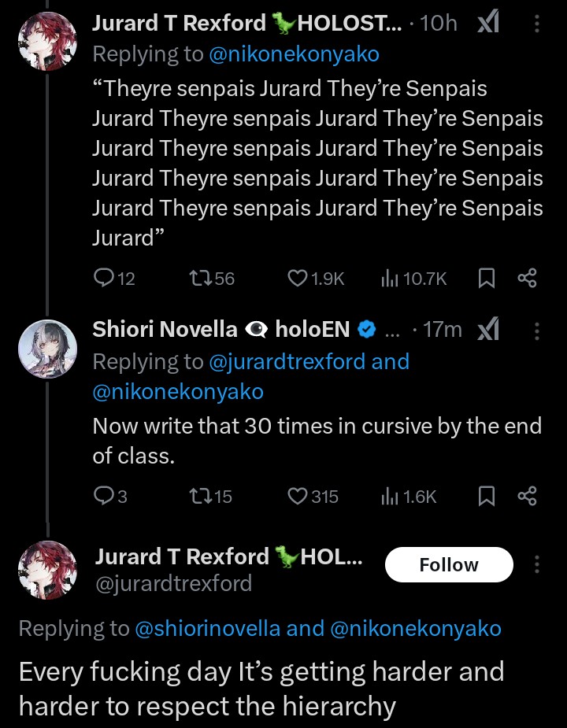This screenshot has width=567, height=728.
Task: Reply to Shiori Novella's tweet
Action: (x=104, y=496)
